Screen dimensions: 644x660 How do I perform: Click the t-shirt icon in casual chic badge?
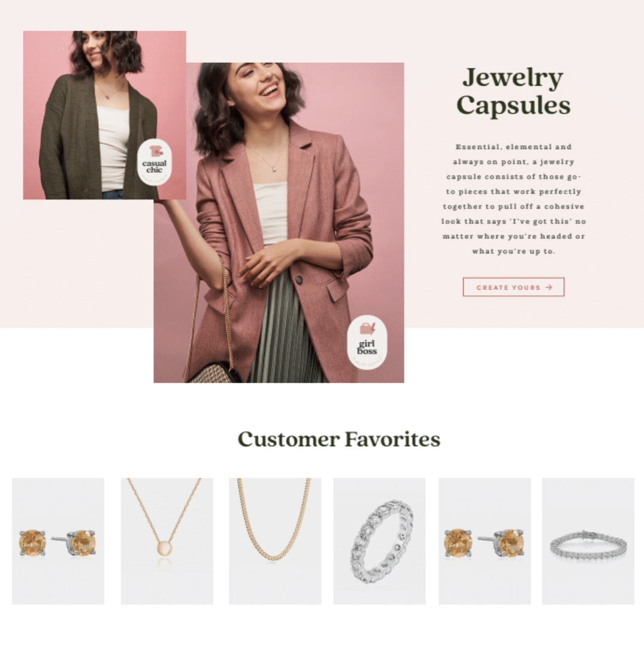(x=156, y=151)
